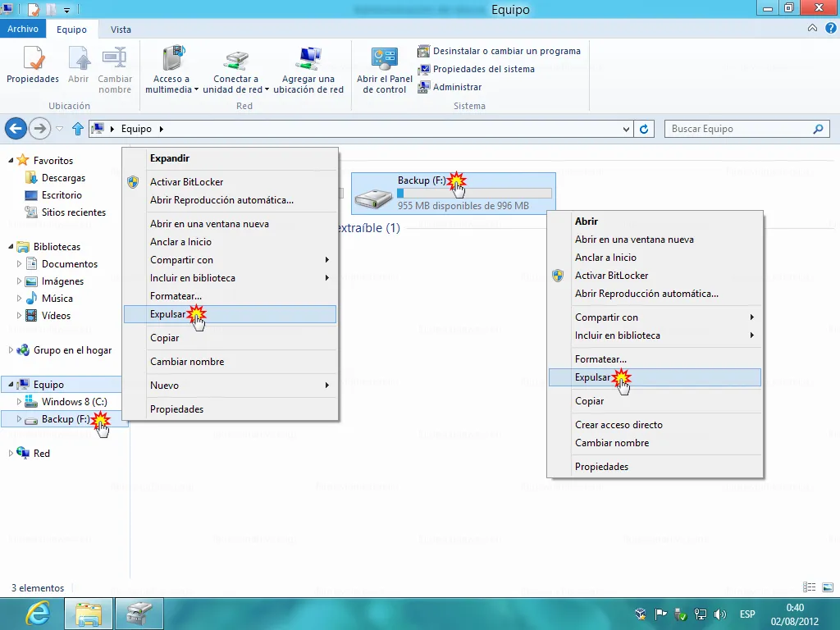Screen dimensions: 840x630
Task: Click the Buscar Equipo search field
Action: (x=746, y=129)
